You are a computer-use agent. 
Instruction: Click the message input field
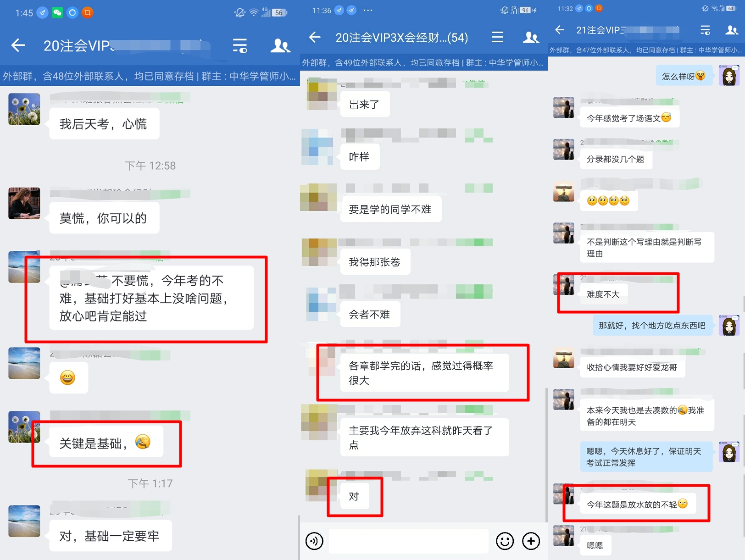pos(408,541)
